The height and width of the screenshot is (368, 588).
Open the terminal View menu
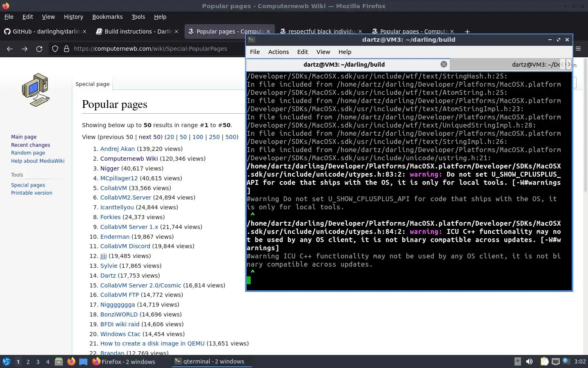(323, 52)
